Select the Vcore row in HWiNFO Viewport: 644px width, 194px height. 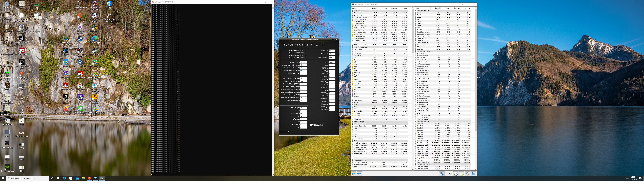(380, 60)
